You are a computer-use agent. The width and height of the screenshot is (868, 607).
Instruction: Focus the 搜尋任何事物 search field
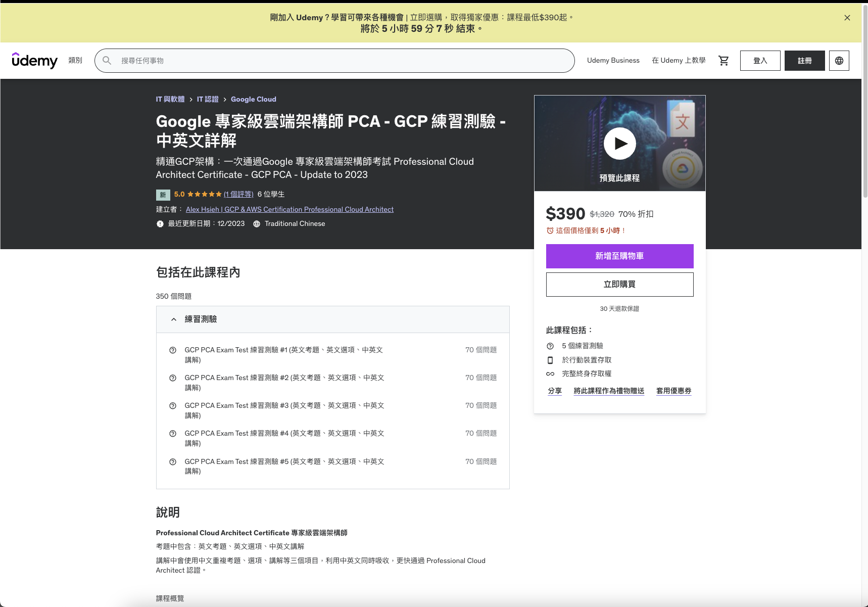(x=334, y=61)
